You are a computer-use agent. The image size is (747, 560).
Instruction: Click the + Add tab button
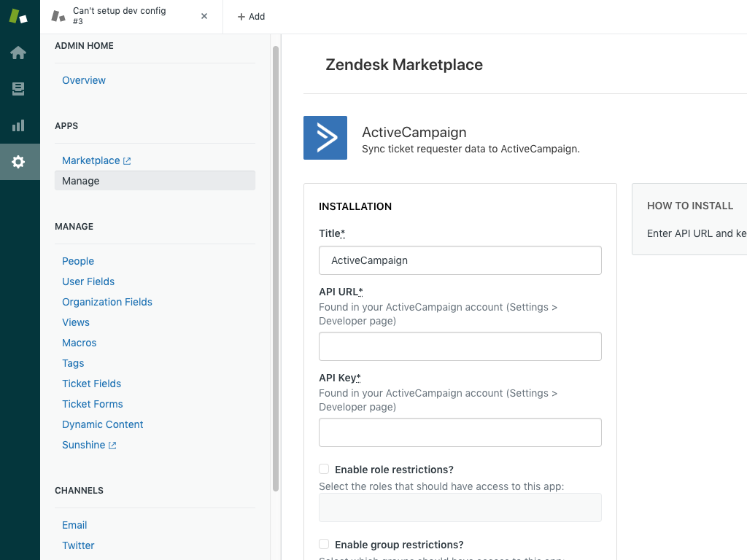click(251, 16)
